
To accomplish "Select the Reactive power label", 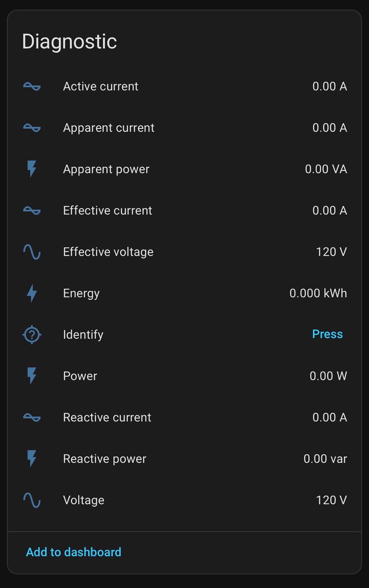I will [x=105, y=459].
